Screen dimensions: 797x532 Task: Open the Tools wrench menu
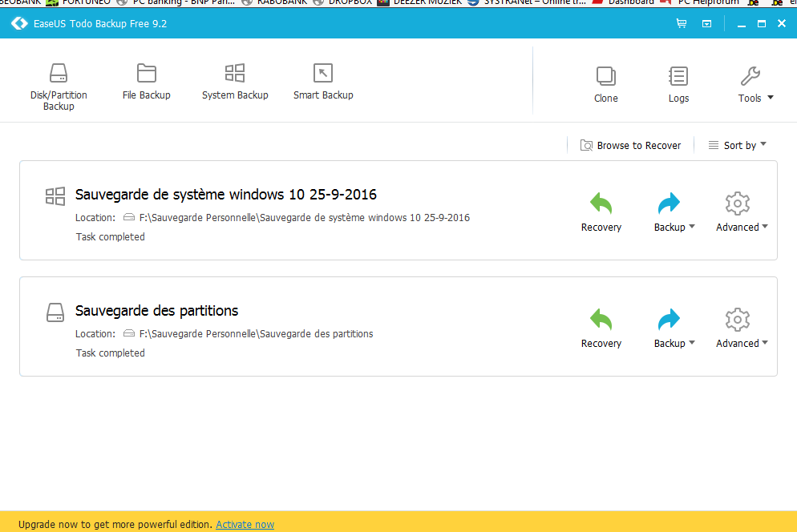point(755,85)
